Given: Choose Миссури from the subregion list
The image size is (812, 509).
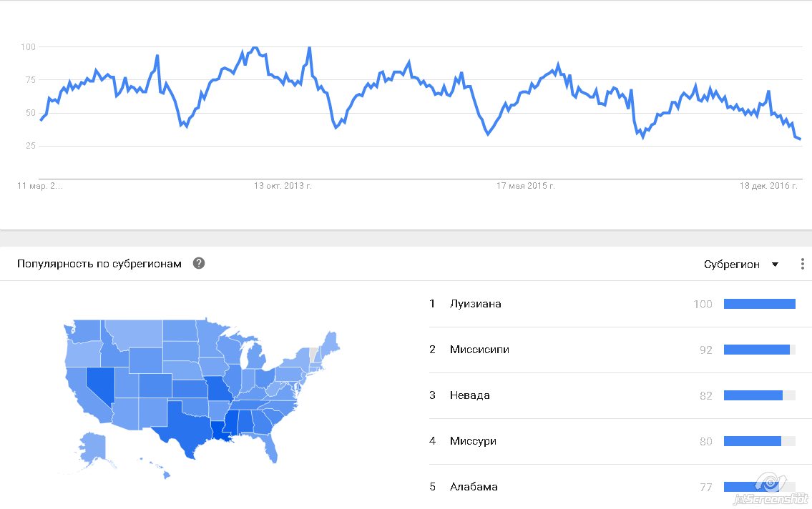Looking at the screenshot, I should 473,441.
